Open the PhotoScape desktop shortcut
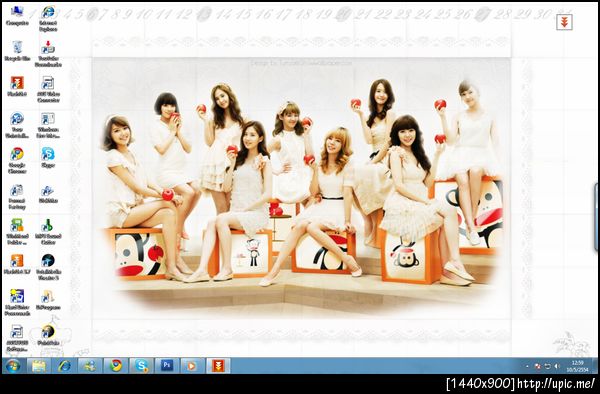600x394 pixels. pos(48,334)
